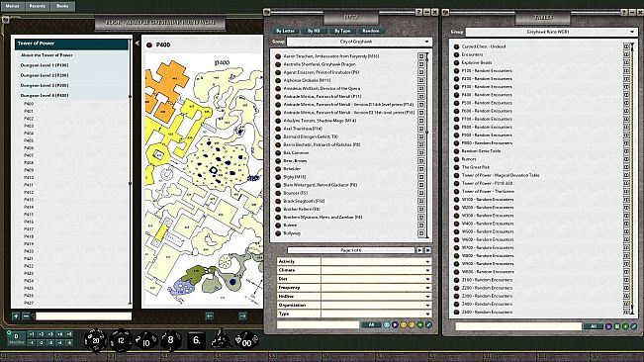Click the purple round icon in Tables footer
The image size is (644, 362).
608,326
